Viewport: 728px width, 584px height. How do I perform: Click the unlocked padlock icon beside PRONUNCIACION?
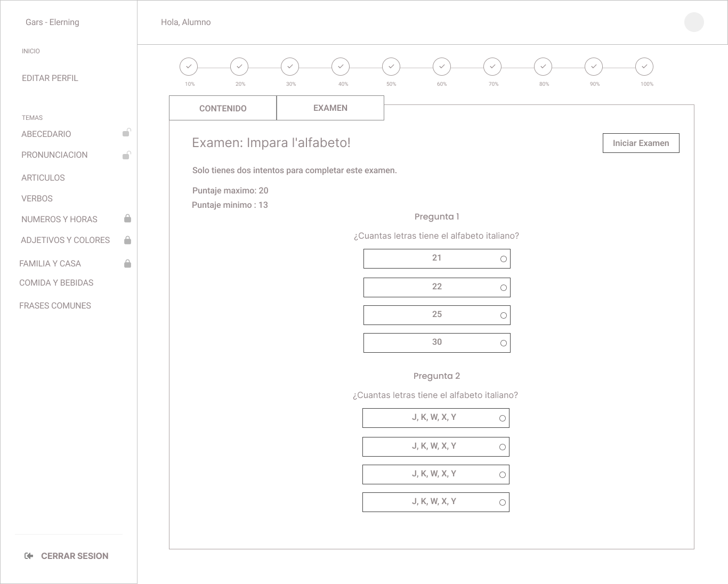tap(127, 155)
